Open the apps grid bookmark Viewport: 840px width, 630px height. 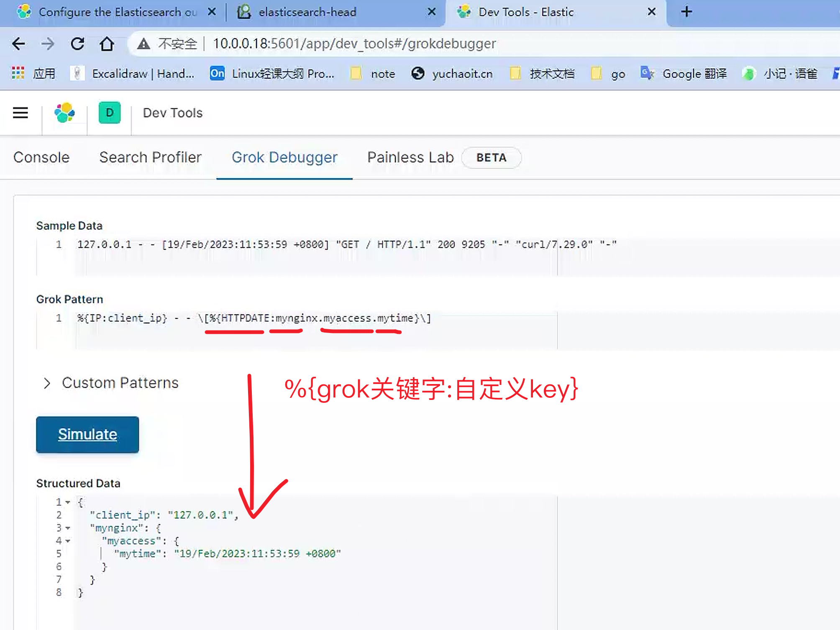point(18,73)
